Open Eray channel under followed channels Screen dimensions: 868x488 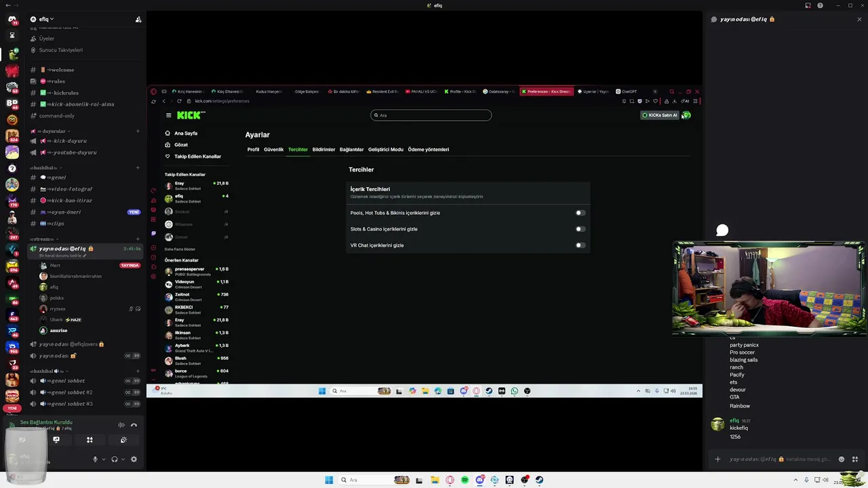[x=196, y=185]
